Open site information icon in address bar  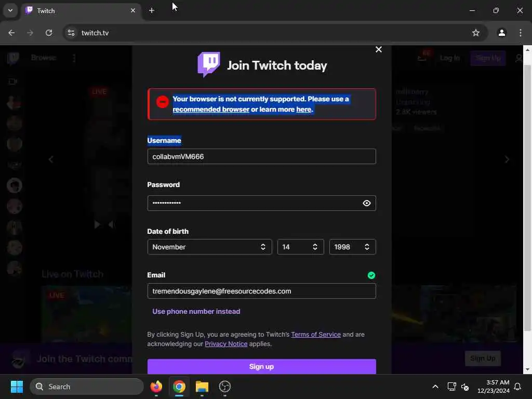[x=71, y=33]
